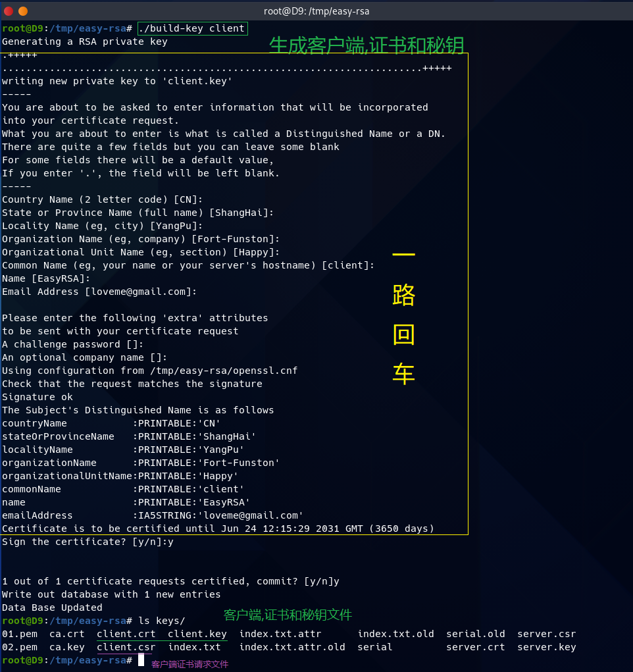633x672 pixels.
Task: Click ca.key in the keys listing
Action: [x=66, y=647]
